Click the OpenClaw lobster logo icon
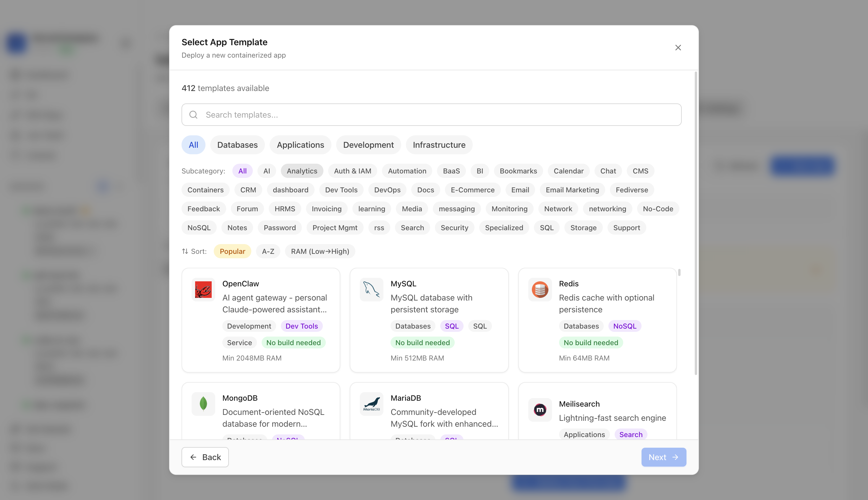 click(x=203, y=290)
